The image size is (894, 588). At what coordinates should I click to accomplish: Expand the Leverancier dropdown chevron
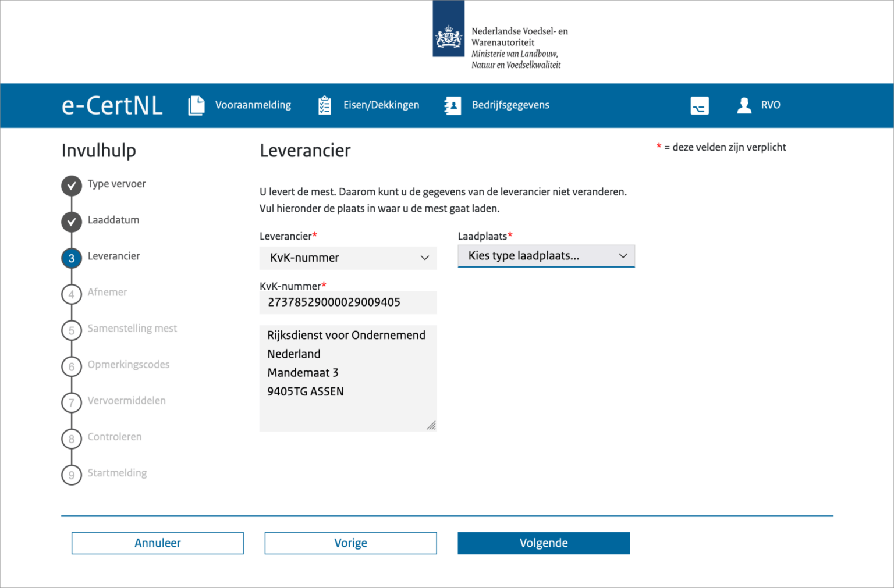click(425, 258)
